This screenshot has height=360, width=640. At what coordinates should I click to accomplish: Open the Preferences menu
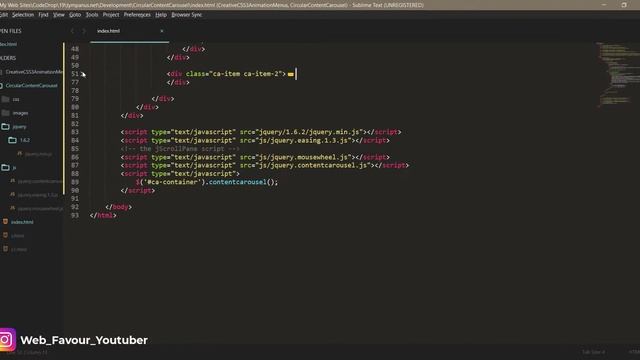[137, 15]
